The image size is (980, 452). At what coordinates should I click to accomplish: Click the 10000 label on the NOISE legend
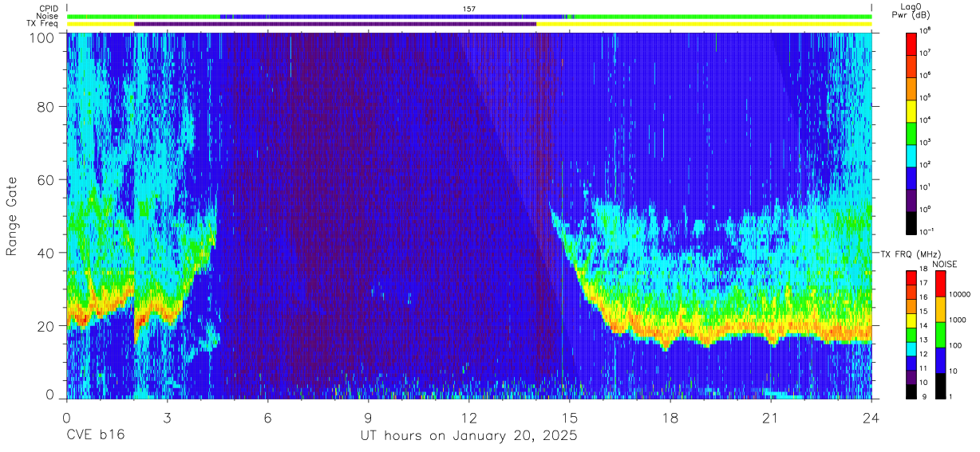(x=960, y=293)
